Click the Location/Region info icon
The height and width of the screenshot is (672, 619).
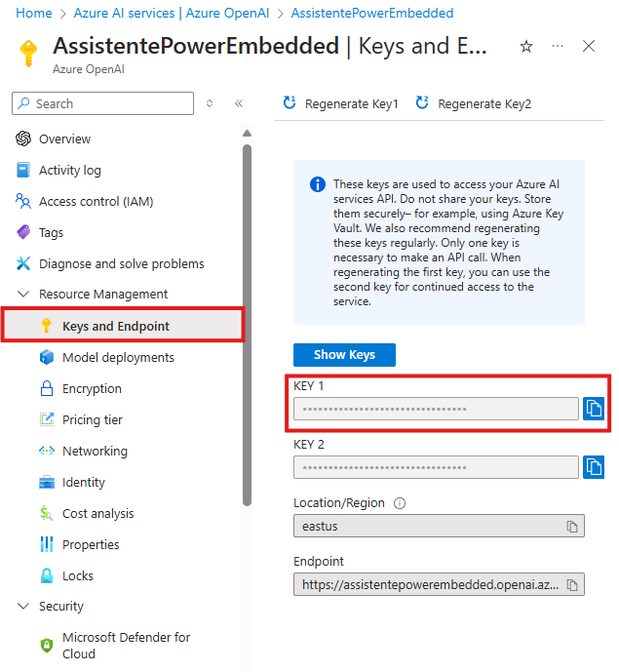point(400,503)
